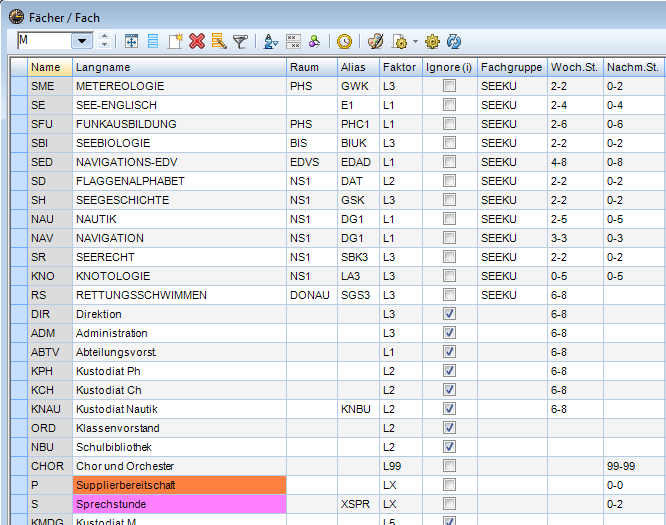Click the paint palette icon
The width and height of the screenshot is (666, 525).
(x=375, y=41)
